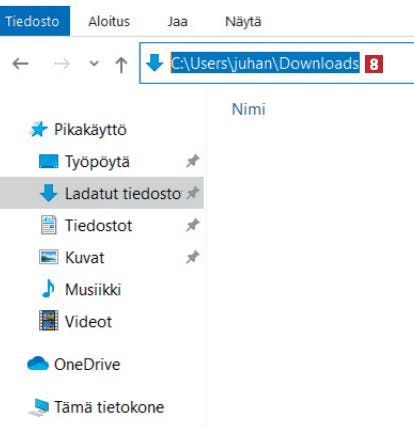
Task: Open the Videot folder film icon
Action: (x=49, y=320)
